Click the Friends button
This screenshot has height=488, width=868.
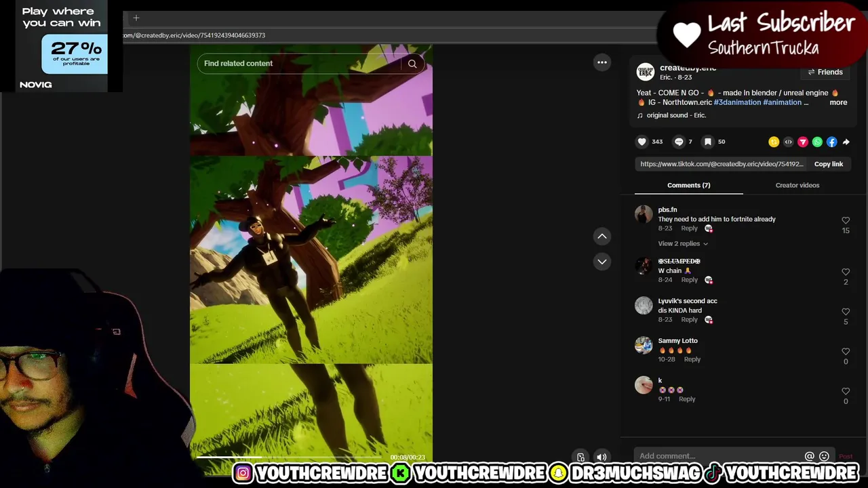(825, 73)
